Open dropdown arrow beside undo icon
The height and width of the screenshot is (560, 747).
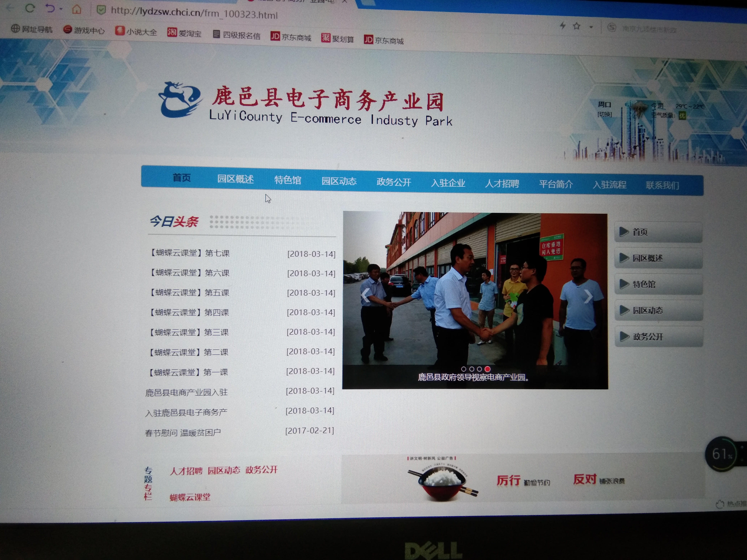pos(61,9)
